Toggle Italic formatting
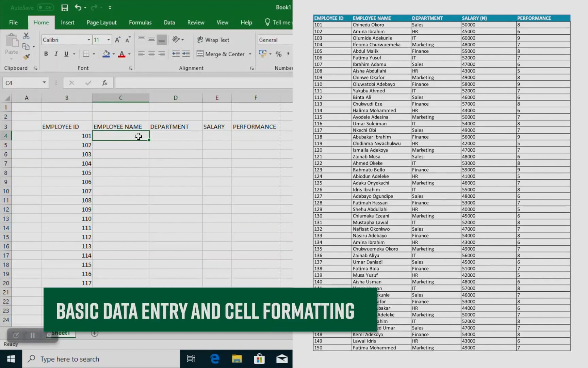Viewport: 588px width, 368px height. coord(56,54)
